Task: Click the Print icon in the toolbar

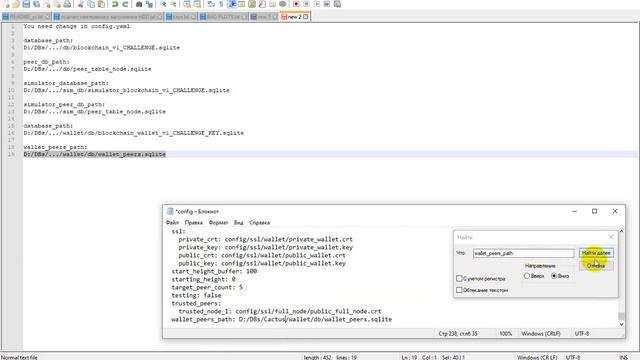Action: [67, 4]
